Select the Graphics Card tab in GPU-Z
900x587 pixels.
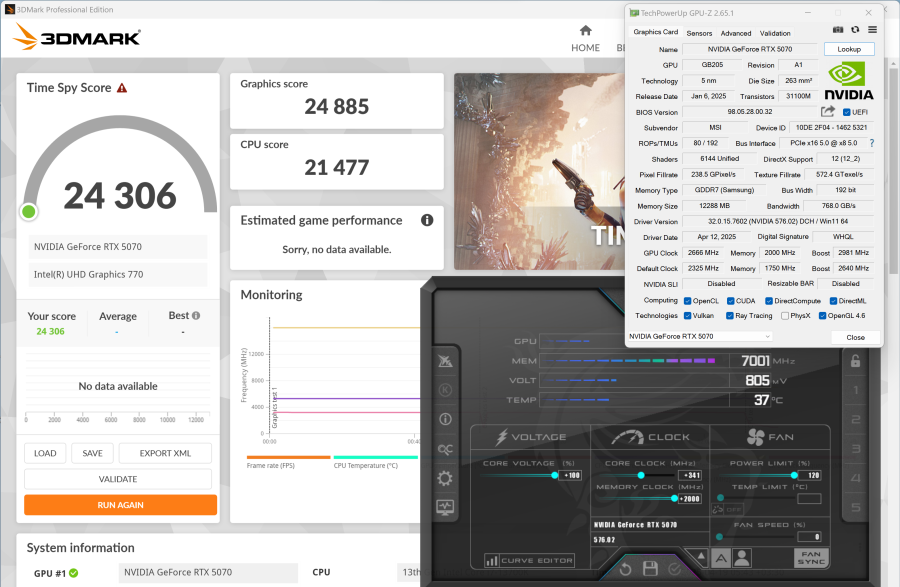pos(655,32)
